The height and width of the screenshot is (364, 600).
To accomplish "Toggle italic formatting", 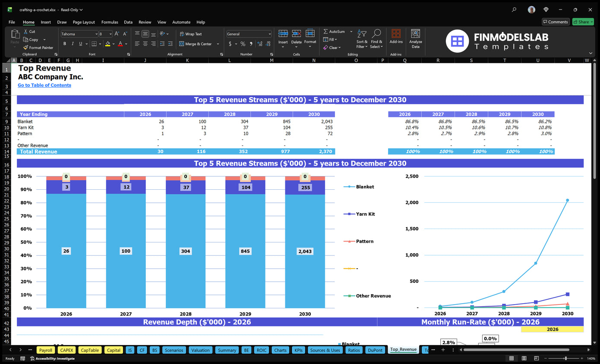I will click(72, 44).
